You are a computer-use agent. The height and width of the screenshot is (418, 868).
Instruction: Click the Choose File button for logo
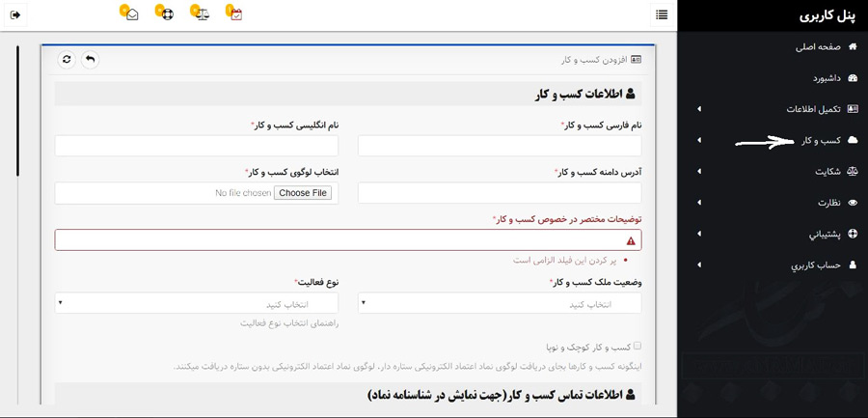(303, 193)
